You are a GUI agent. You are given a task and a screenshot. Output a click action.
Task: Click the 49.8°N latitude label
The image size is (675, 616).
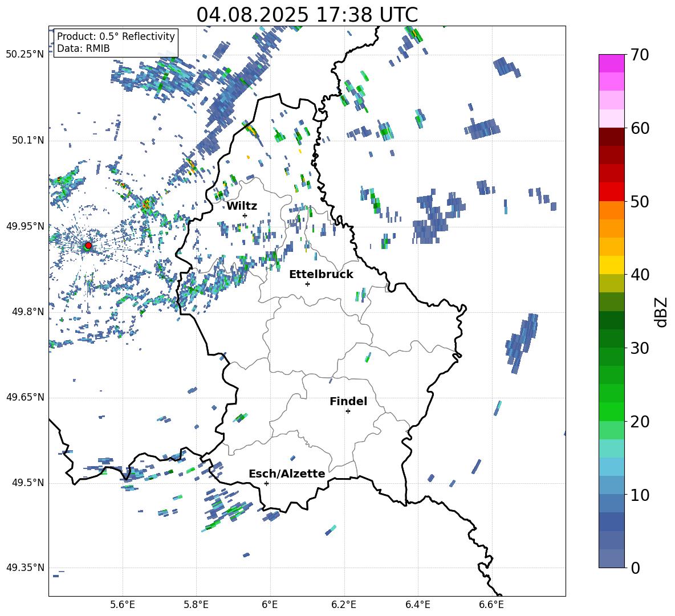click(x=27, y=312)
